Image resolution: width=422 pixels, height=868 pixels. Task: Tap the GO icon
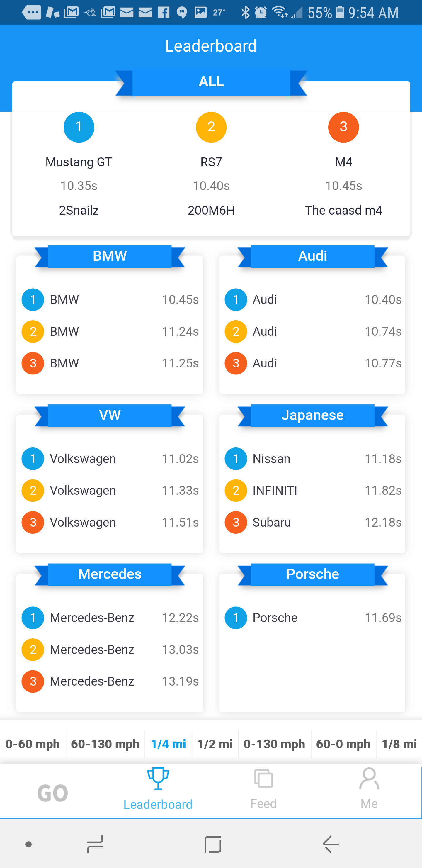(52, 793)
